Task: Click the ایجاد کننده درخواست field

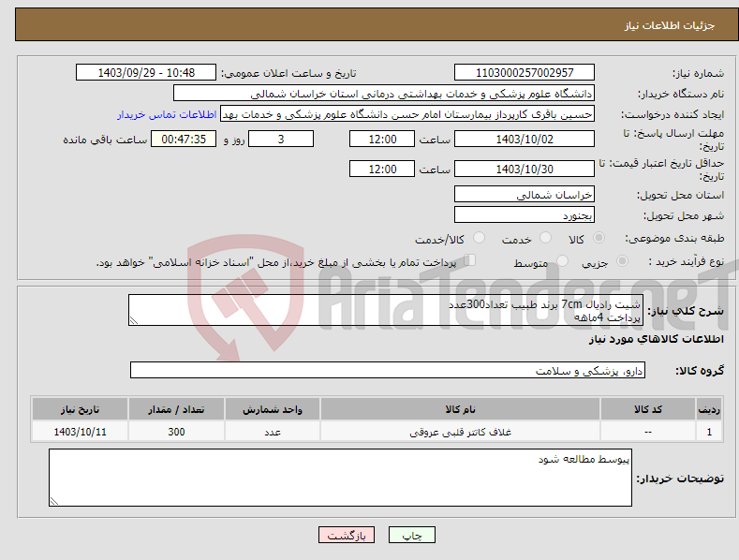Action: click(407, 114)
